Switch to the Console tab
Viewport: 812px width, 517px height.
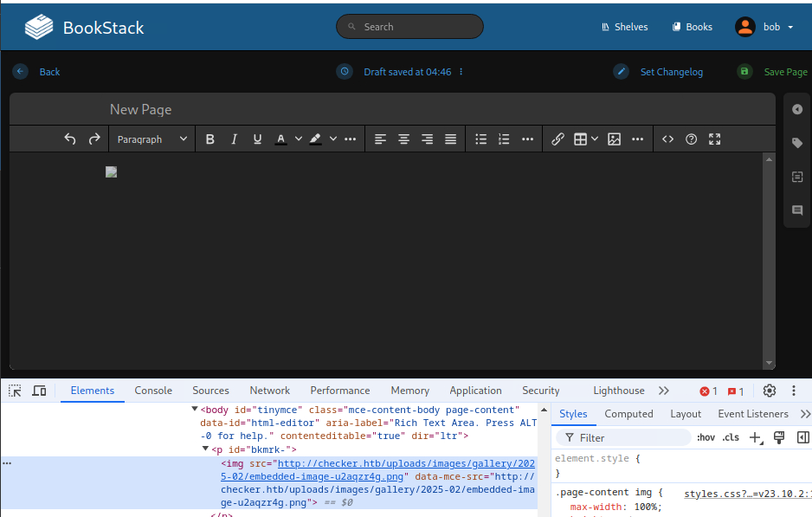(x=153, y=391)
